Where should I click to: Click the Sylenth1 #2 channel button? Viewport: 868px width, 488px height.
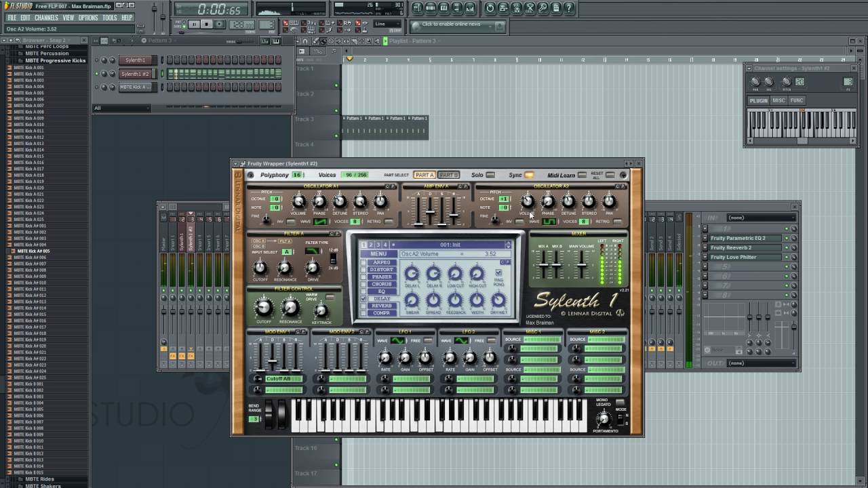(x=135, y=74)
